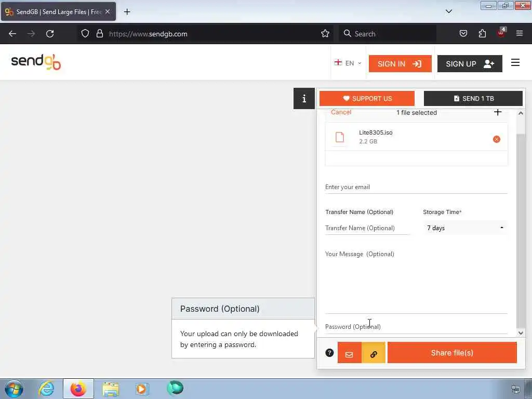The height and width of the screenshot is (399, 532).
Task: Click the SendGB logo
Action: (x=36, y=62)
